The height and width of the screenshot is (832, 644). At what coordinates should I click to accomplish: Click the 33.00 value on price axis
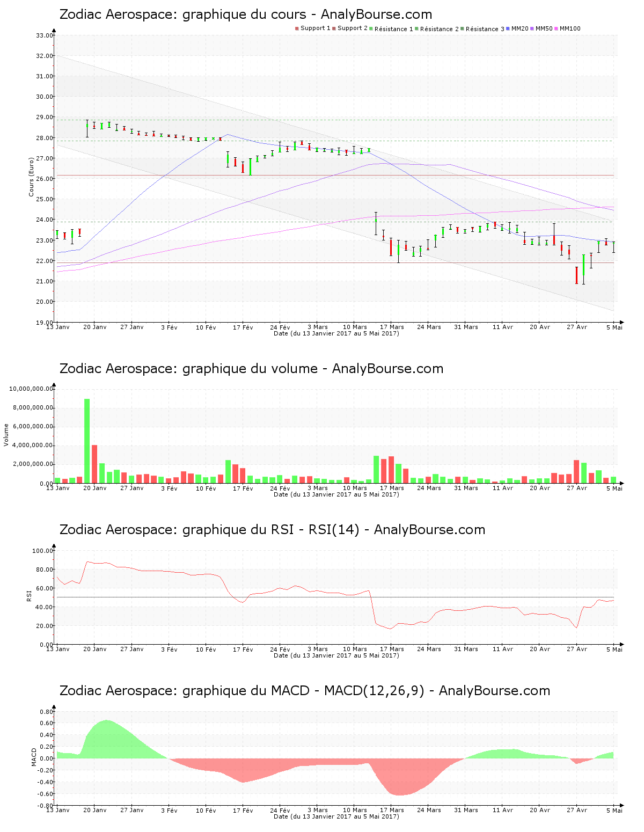pyautogui.click(x=45, y=35)
